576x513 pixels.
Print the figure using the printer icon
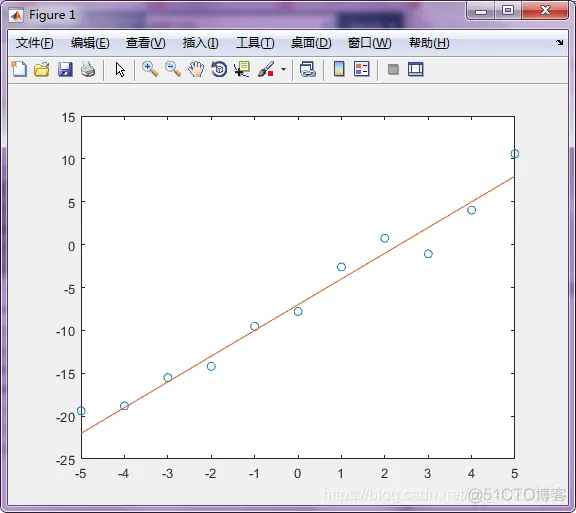[x=88, y=69]
